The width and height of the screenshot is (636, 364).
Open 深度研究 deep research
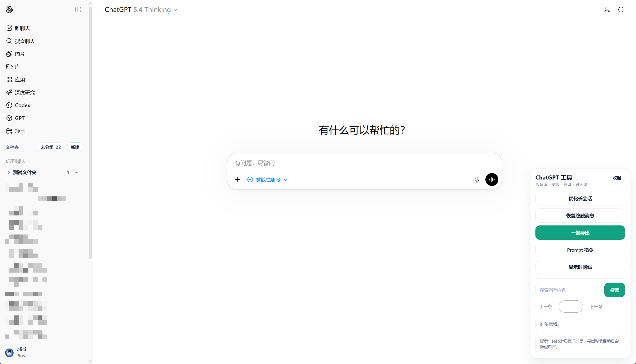click(25, 92)
